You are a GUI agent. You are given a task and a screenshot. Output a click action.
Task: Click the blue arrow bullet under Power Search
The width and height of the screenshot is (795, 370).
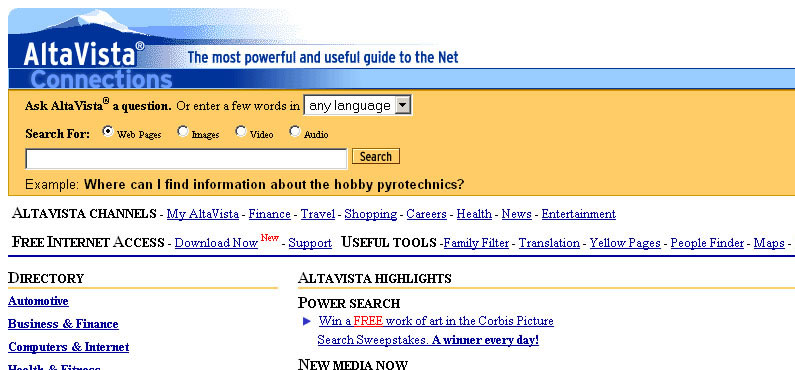tap(306, 321)
